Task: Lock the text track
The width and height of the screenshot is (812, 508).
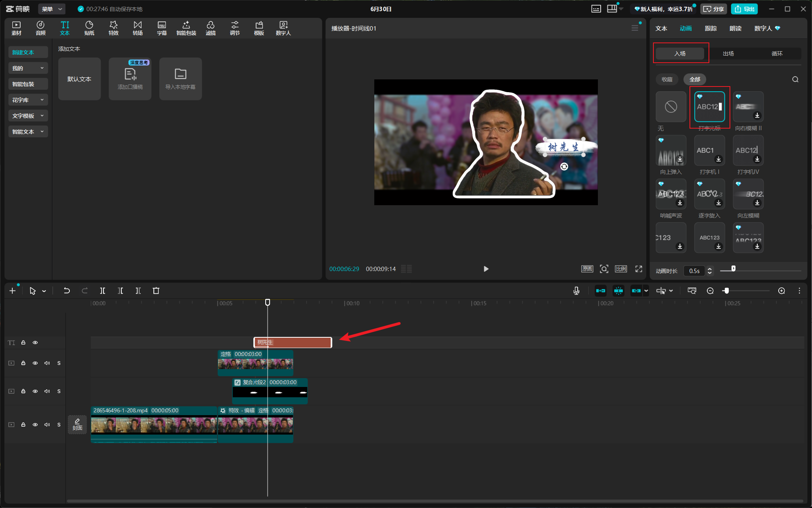Action: tap(23, 343)
